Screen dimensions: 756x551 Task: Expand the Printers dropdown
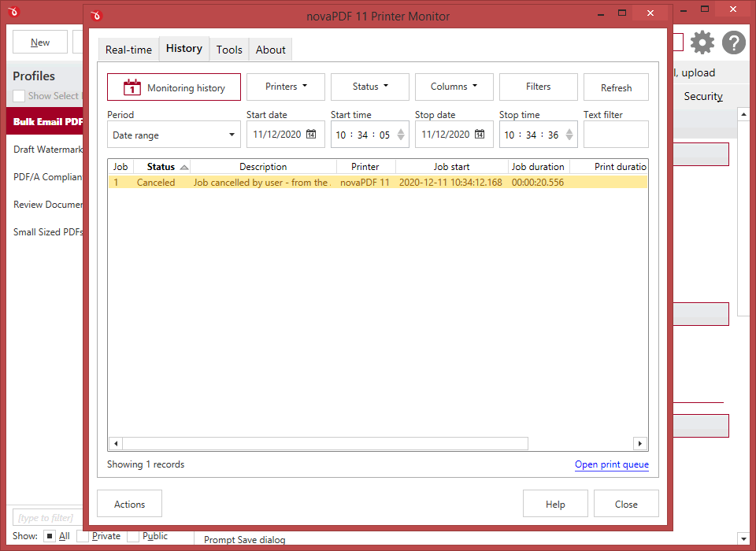(286, 87)
